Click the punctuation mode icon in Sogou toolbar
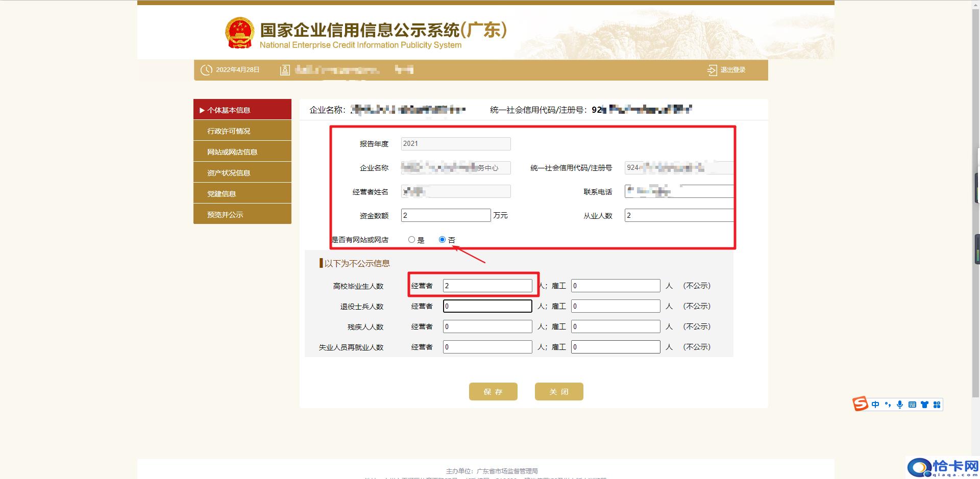This screenshot has height=479, width=980. pos(888,405)
